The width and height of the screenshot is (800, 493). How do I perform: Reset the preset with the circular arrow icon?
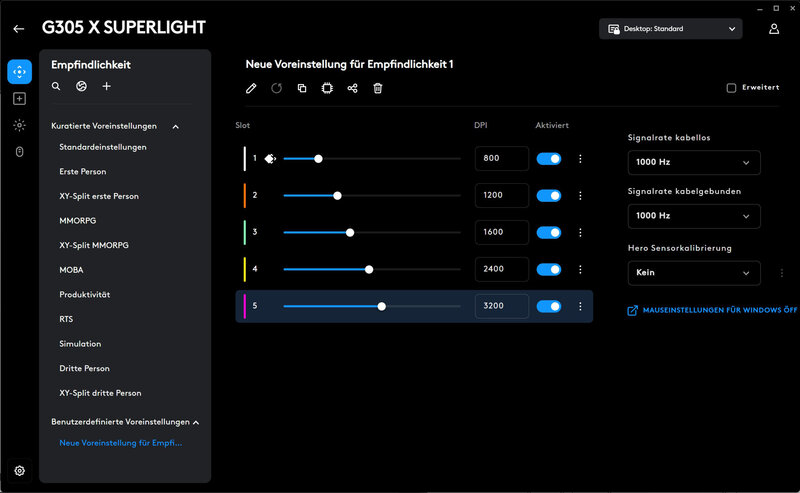pyautogui.click(x=277, y=88)
